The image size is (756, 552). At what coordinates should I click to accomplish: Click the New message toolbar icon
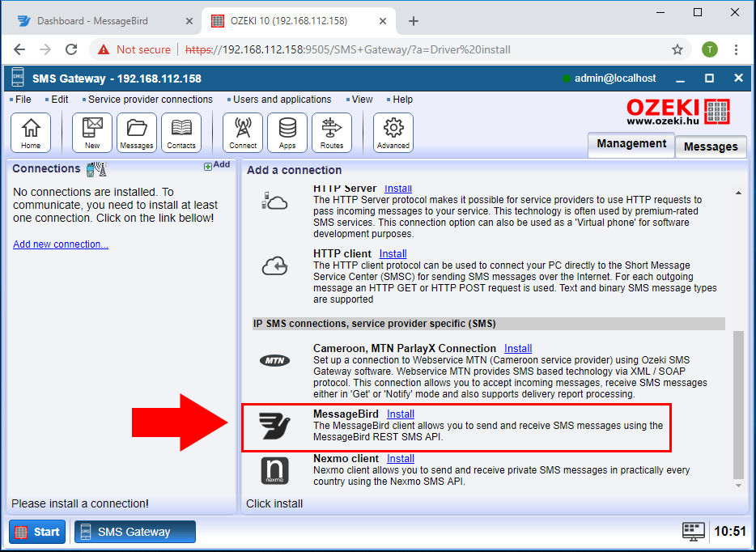[x=92, y=133]
